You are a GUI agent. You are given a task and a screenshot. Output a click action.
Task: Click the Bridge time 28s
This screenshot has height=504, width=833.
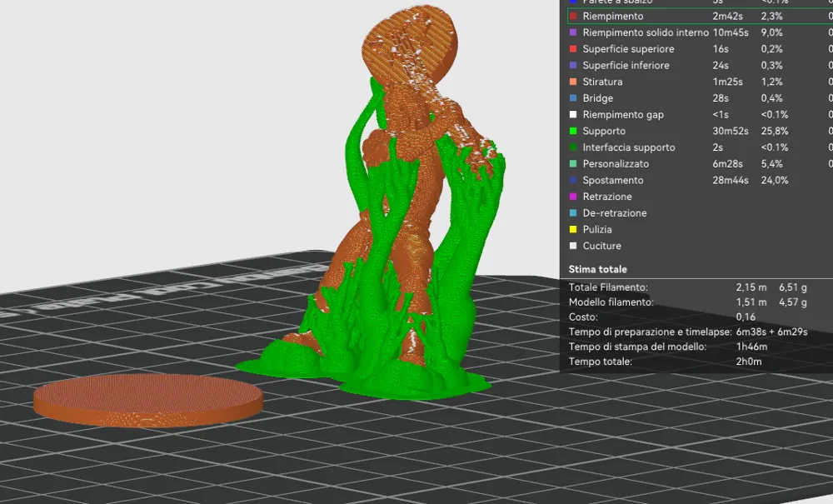click(x=721, y=98)
